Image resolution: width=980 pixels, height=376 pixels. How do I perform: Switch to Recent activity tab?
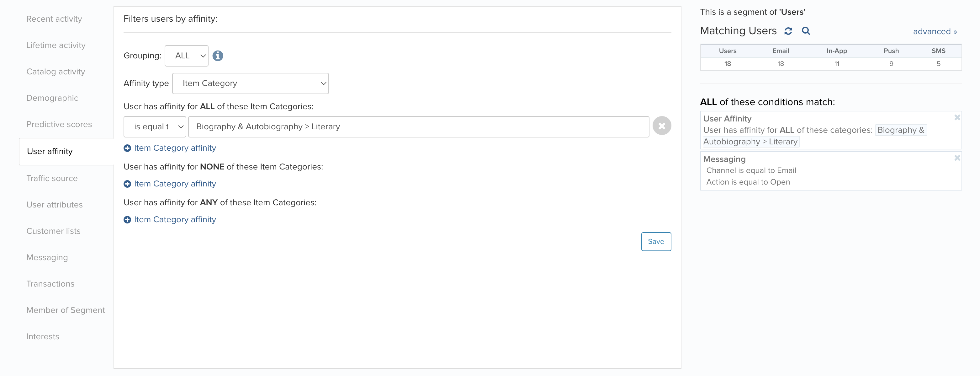[54, 19]
